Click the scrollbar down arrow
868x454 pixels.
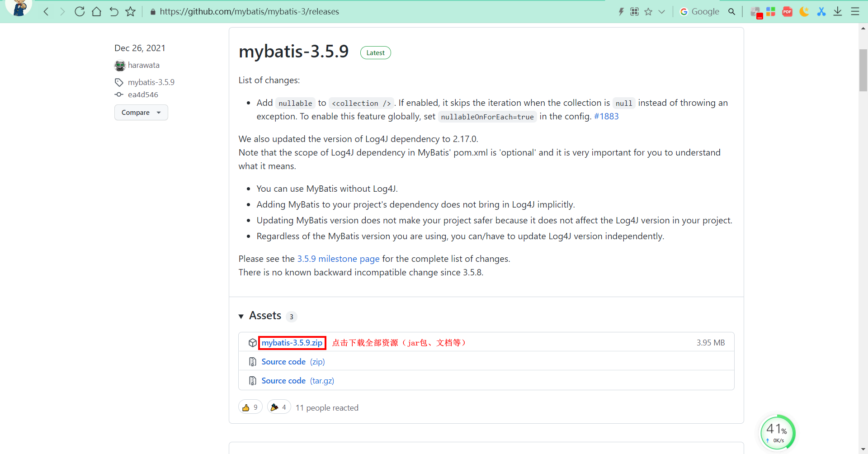click(863, 449)
